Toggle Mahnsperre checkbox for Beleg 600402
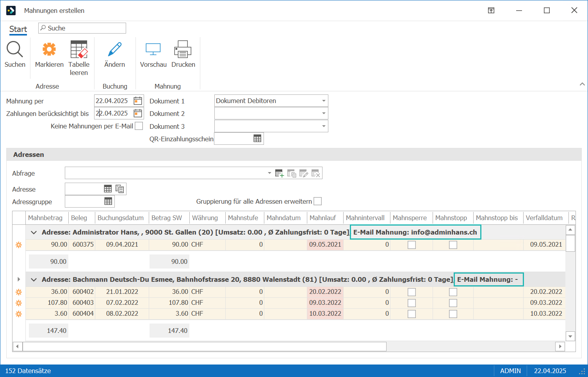The image size is (588, 377). click(x=412, y=292)
